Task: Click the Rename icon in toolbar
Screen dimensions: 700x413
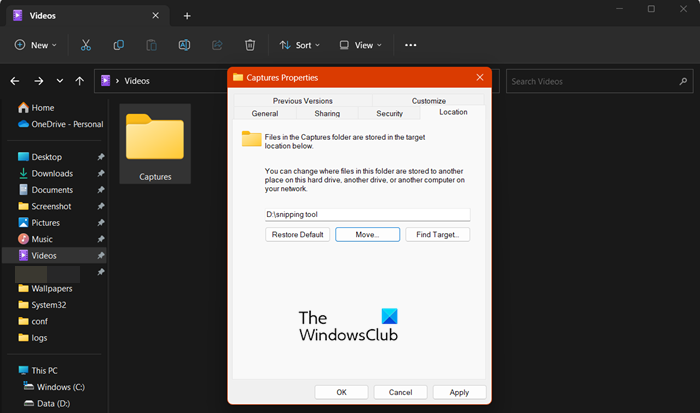Action: coord(184,45)
